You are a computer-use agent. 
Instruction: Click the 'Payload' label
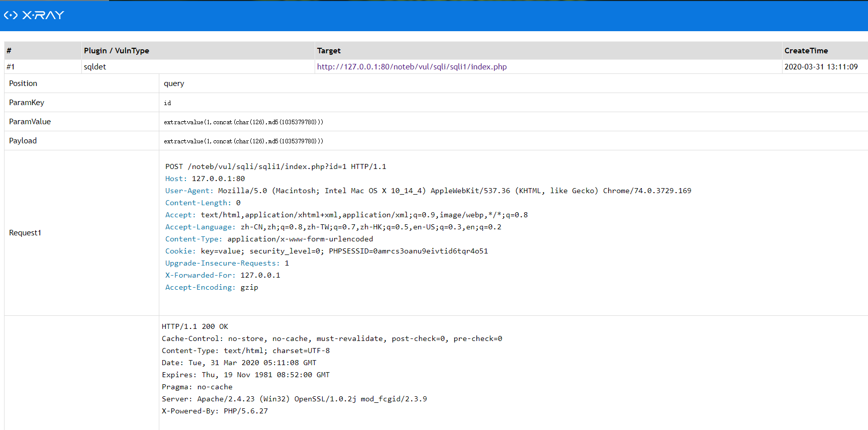coord(23,141)
